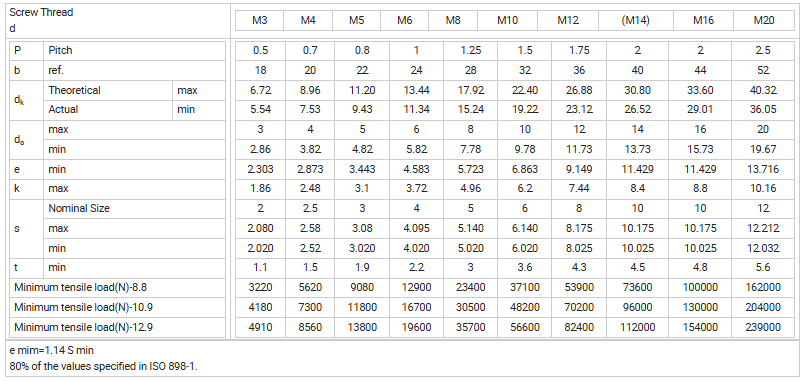Click the e mim=1.14 S min note

(x=51, y=350)
